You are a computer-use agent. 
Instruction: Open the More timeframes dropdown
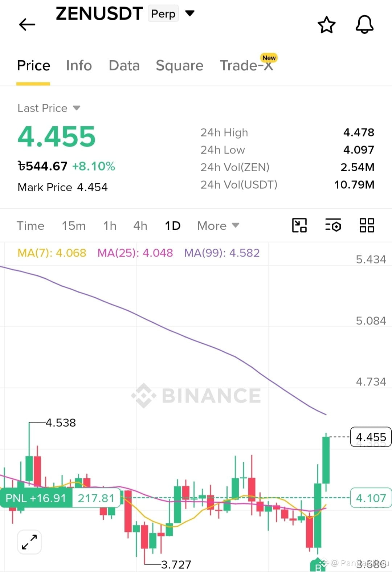point(218,226)
